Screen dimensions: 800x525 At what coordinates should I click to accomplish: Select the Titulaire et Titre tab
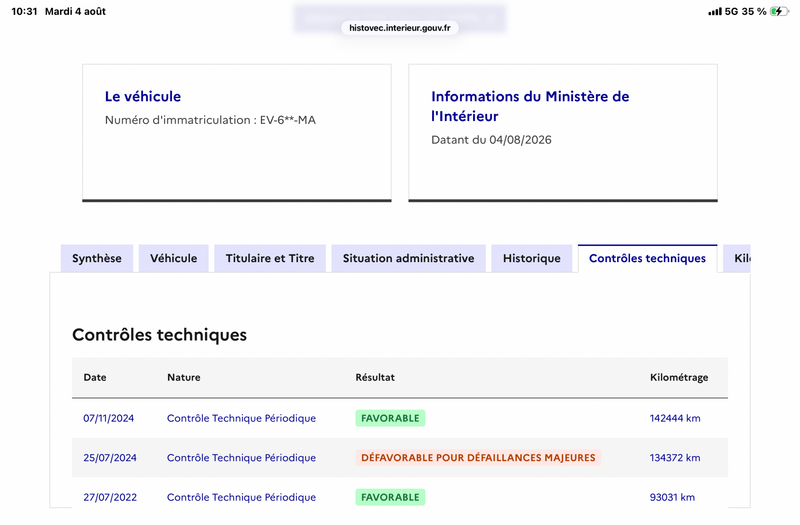[270, 258]
